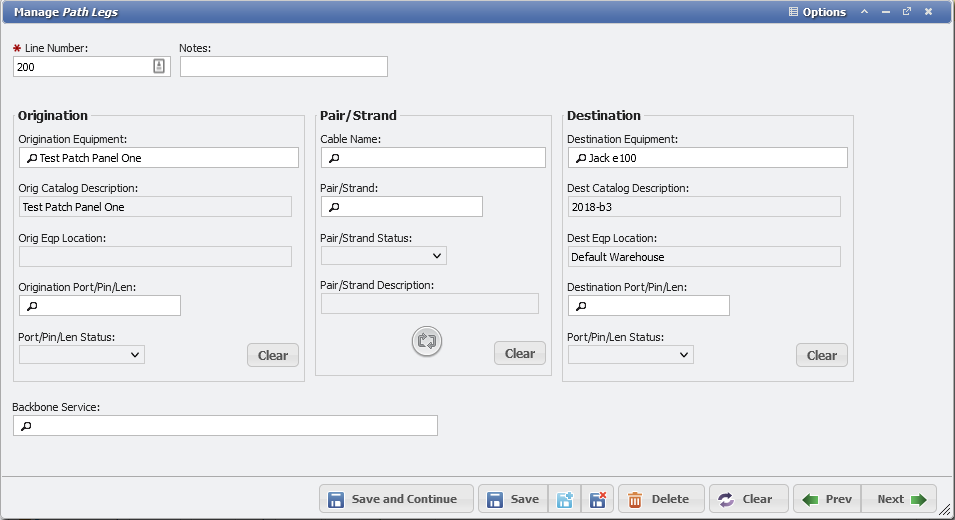This screenshot has width=955, height=520.
Task: Click search icon in Backbone Service field
Action: pos(27,426)
